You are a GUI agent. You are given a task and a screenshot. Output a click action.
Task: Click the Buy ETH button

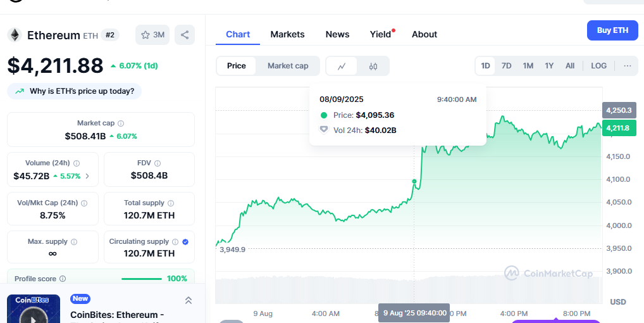point(612,30)
